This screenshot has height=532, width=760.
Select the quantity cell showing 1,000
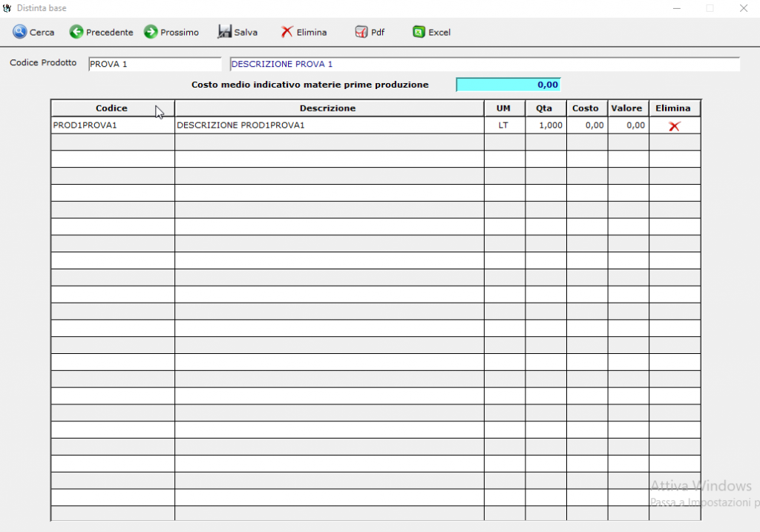tap(546, 125)
